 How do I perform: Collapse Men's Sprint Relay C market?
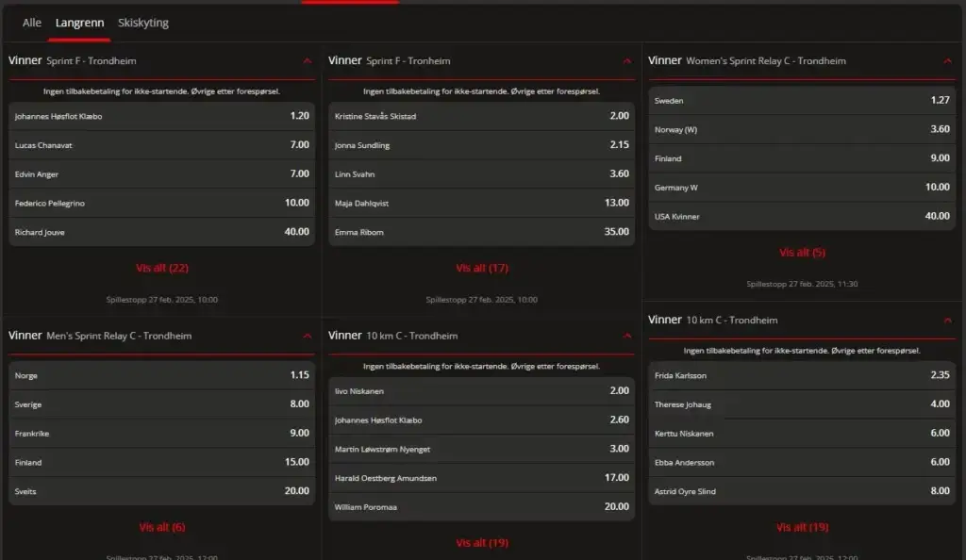[x=307, y=336]
